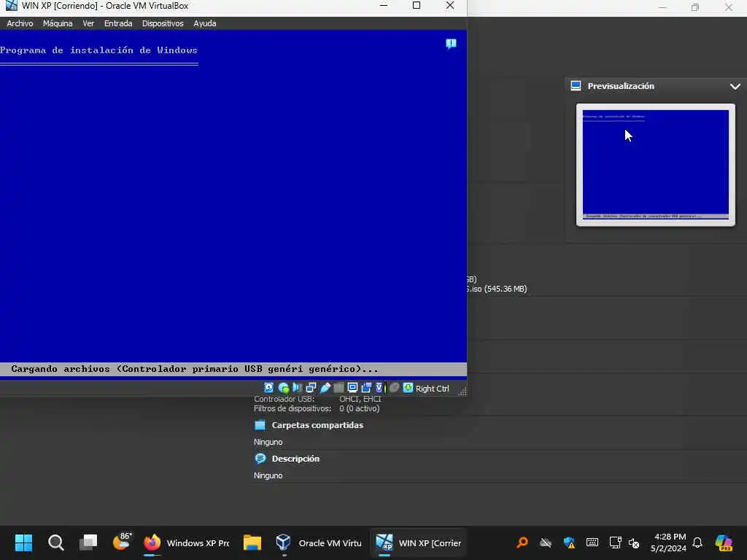Screen dimensions: 747x560
Task: Open the clock showing 4:28 PM
Action: [x=669, y=542]
